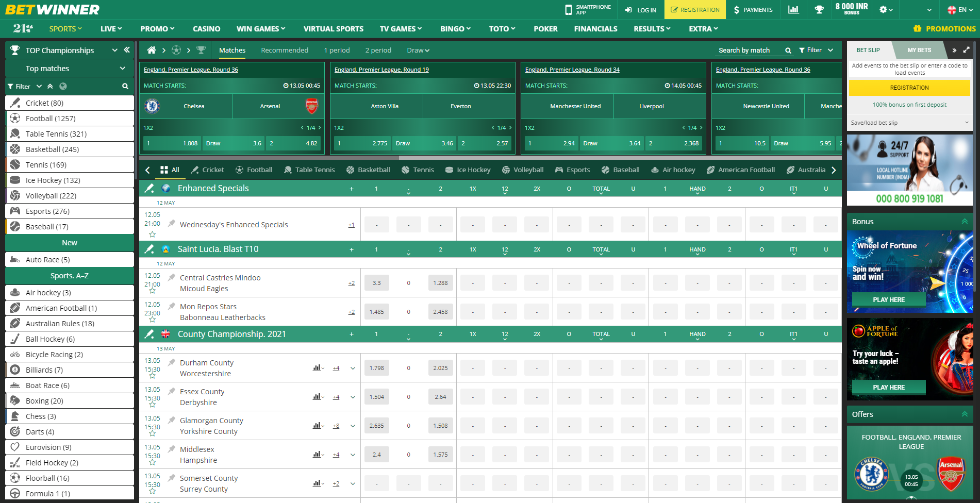Click the double up-arrow icon in sidebar filter
Image resolution: width=980 pixels, height=503 pixels.
(x=50, y=86)
